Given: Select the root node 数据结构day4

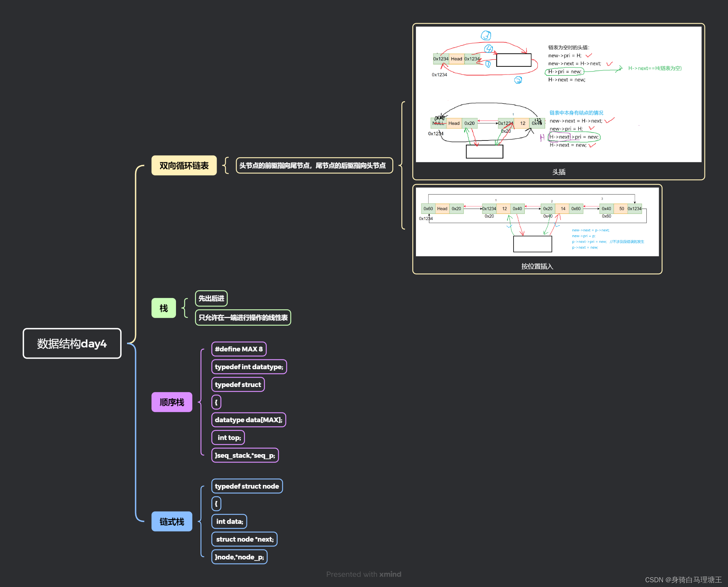Looking at the screenshot, I should pos(72,343).
